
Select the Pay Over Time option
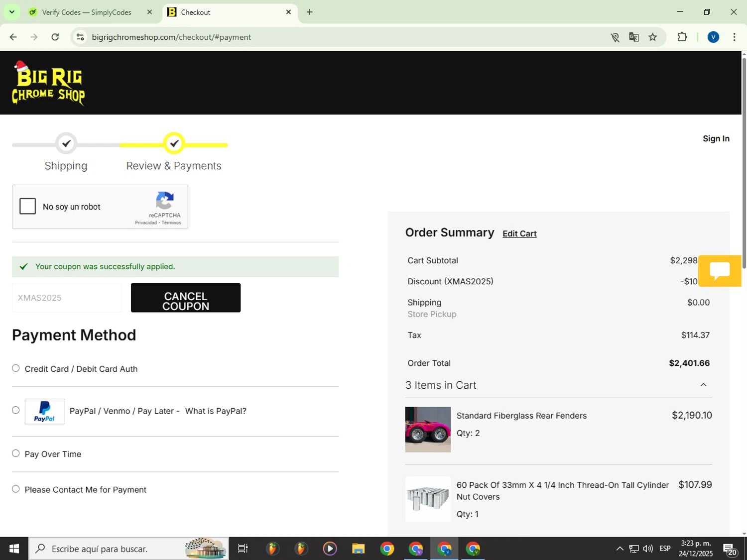(16, 453)
